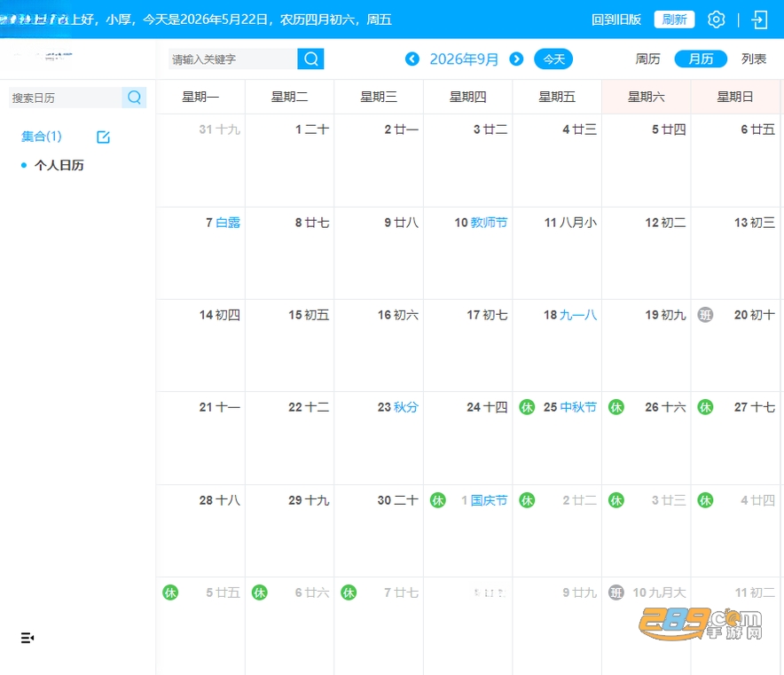Click the 休 badge on October 6 廿六
The width and height of the screenshot is (784, 675).
coord(260,593)
